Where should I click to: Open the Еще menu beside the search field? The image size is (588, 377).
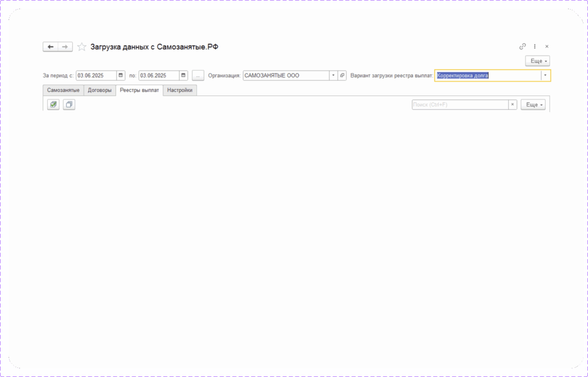coord(533,105)
